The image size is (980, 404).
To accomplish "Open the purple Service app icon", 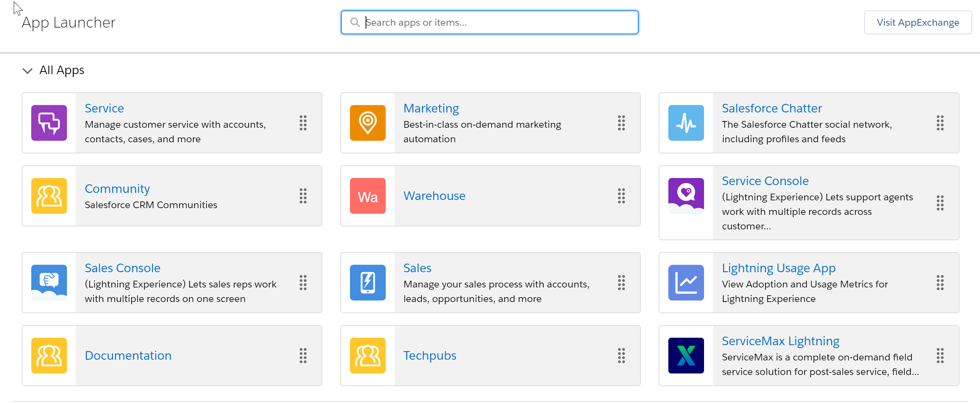I will click(49, 123).
